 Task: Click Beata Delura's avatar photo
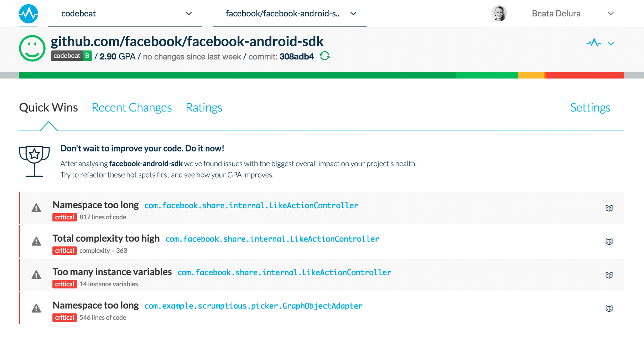click(x=499, y=14)
